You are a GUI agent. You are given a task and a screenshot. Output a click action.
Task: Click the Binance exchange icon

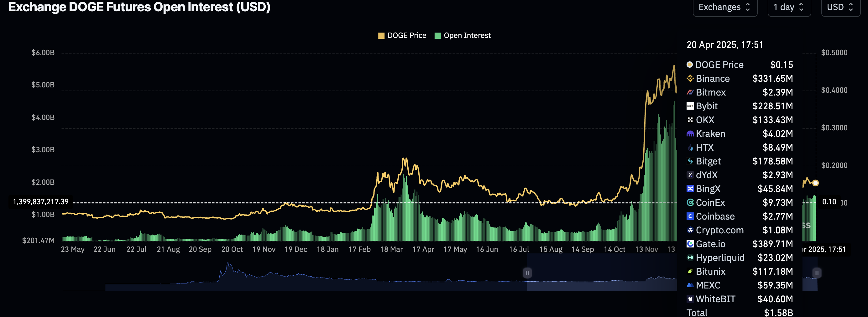[x=690, y=79]
